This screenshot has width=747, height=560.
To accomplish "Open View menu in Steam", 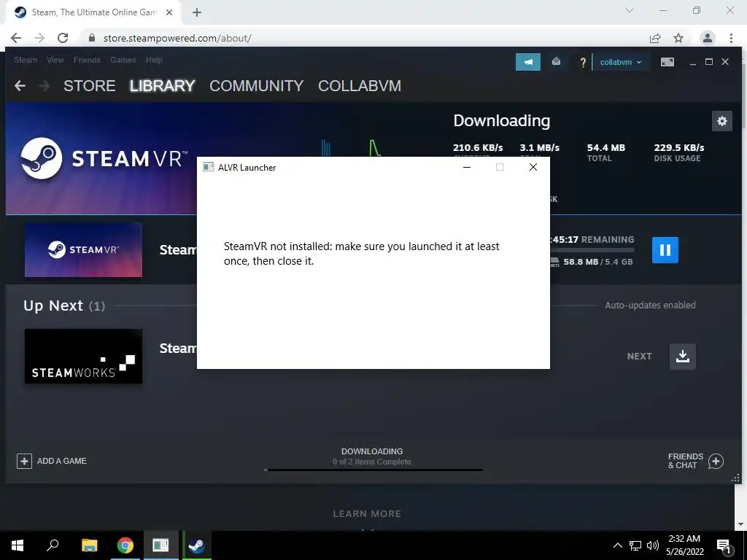I will pyautogui.click(x=55, y=60).
